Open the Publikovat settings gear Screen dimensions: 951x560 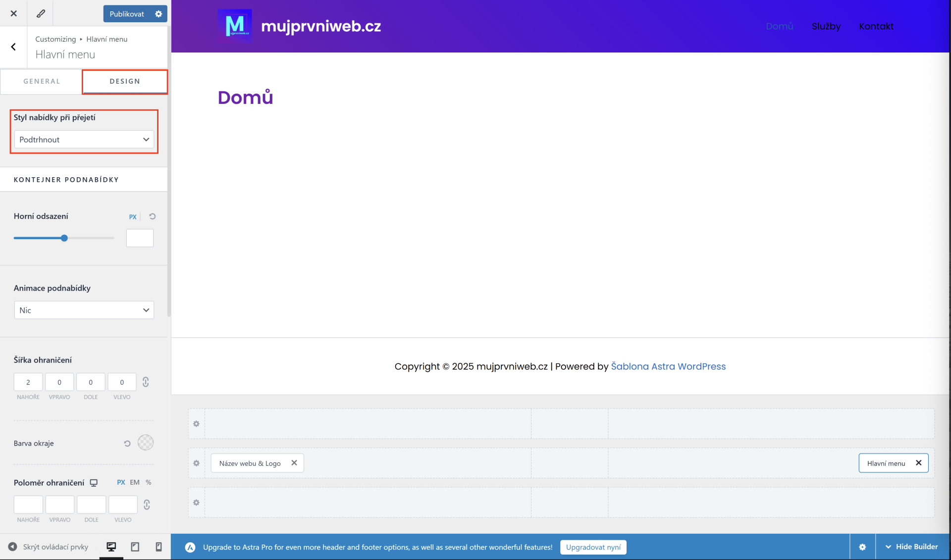click(158, 14)
